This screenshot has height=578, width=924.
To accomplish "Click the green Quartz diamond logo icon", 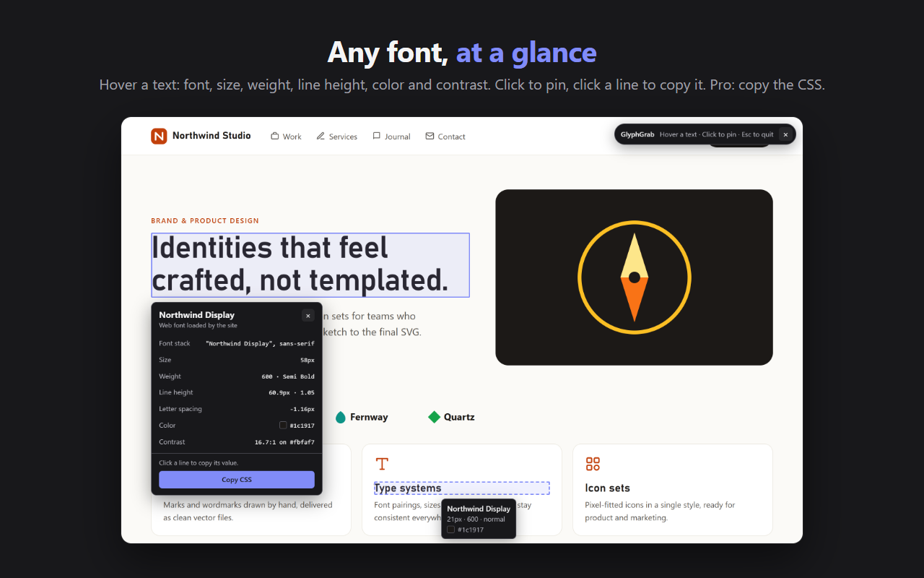I will pyautogui.click(x=434, y=417).
